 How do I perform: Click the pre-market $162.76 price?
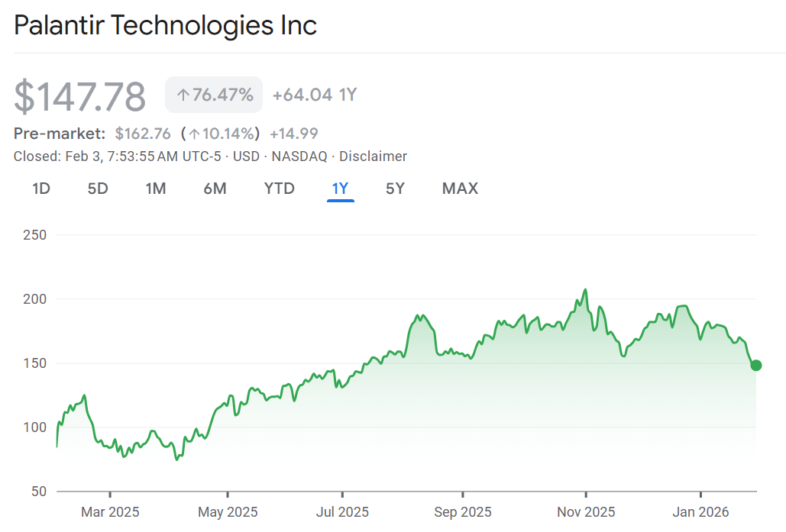[x=143, y=134]
